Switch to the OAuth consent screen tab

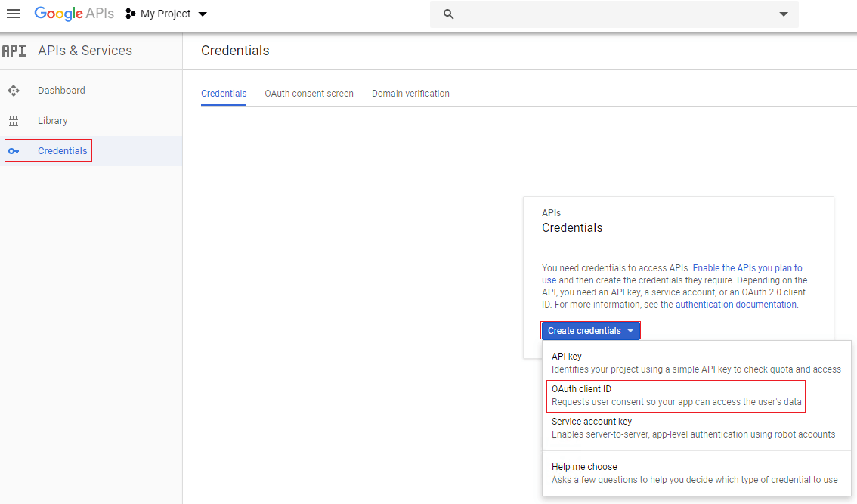coord(309,94)
